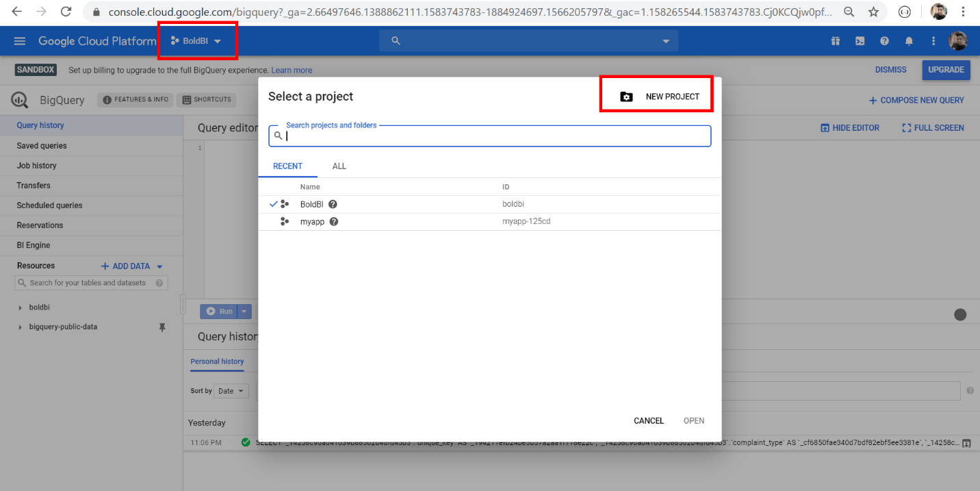Click the green success status circle

(x=246, y=443)
